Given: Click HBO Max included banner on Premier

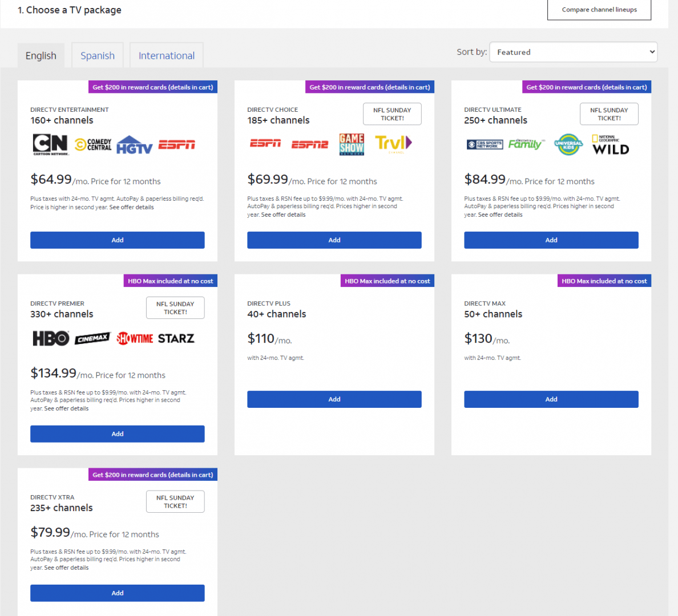Looking at the screenshot, I should pyautogui.click(x=171, y=281).
